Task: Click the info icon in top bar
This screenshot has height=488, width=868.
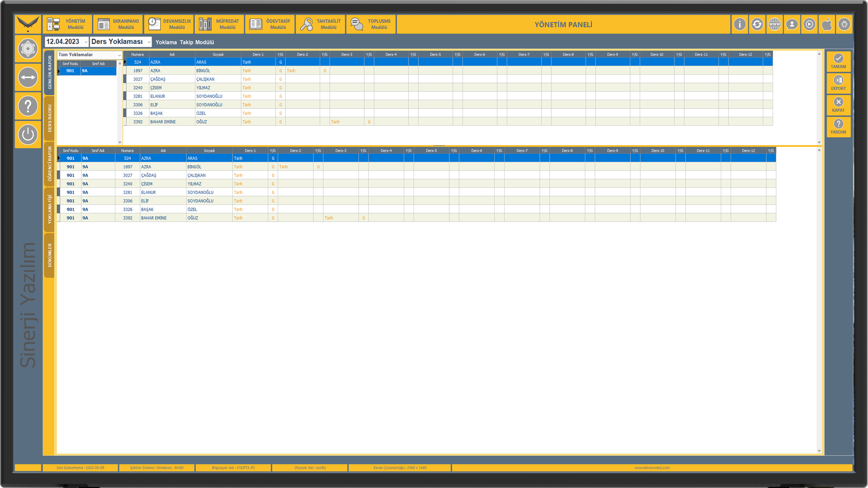Action: tap(739, 24)
